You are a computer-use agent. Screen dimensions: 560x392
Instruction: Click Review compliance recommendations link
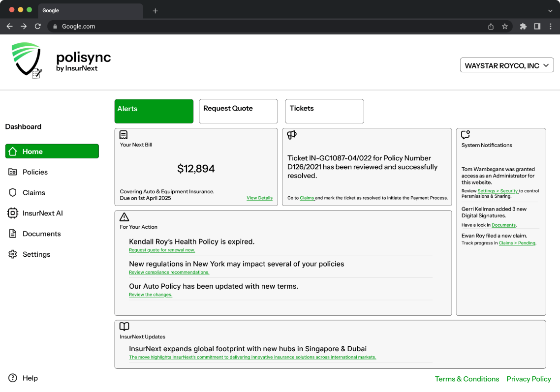pos(169,272)
